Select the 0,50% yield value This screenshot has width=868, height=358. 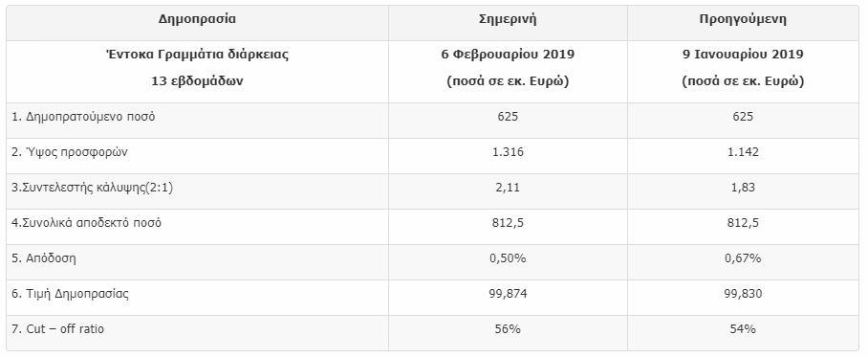pos(508,258)
